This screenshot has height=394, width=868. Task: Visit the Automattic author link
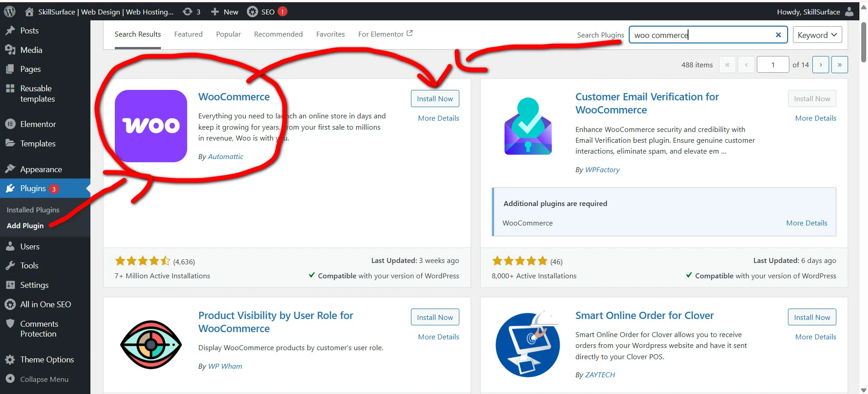[226, 157]
